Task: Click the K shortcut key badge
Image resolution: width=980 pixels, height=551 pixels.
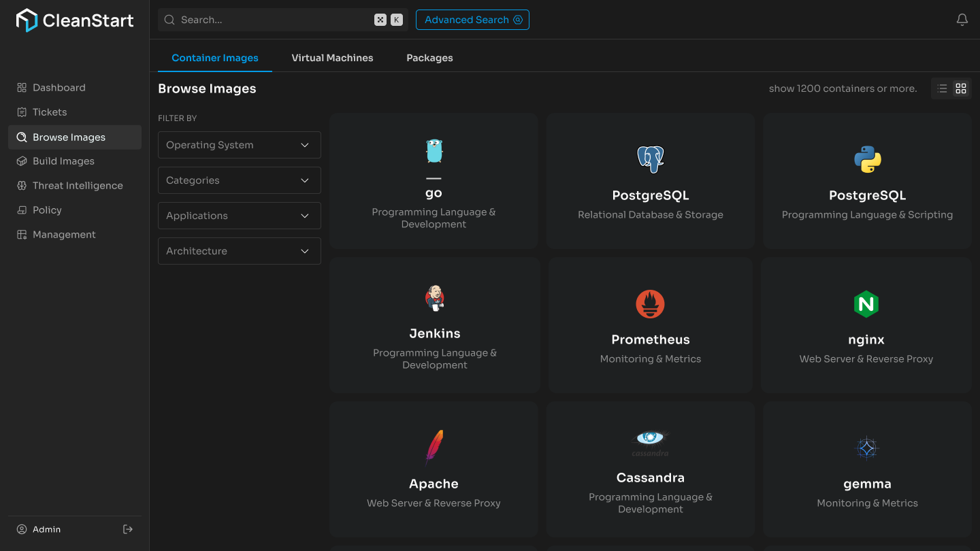Action: click(x=397, y=20)
